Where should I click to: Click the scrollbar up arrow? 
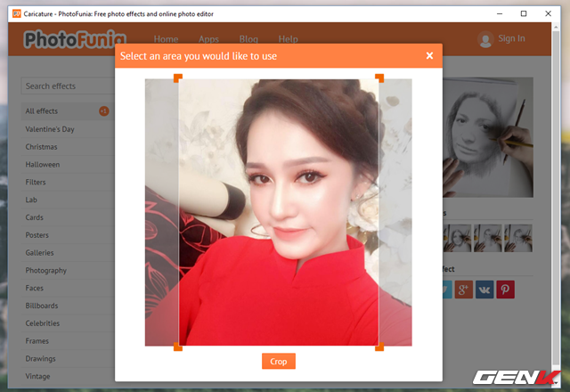tap(556, 27)
